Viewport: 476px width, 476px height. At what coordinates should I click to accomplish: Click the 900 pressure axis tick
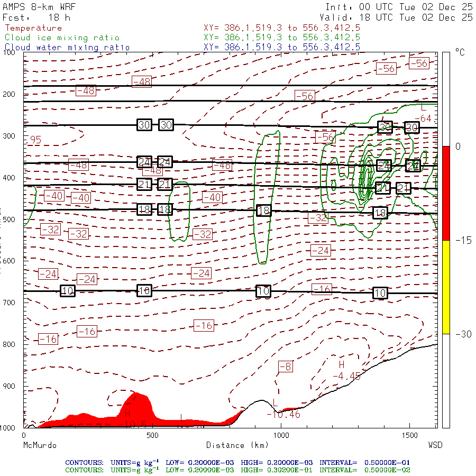click(9, 386)
